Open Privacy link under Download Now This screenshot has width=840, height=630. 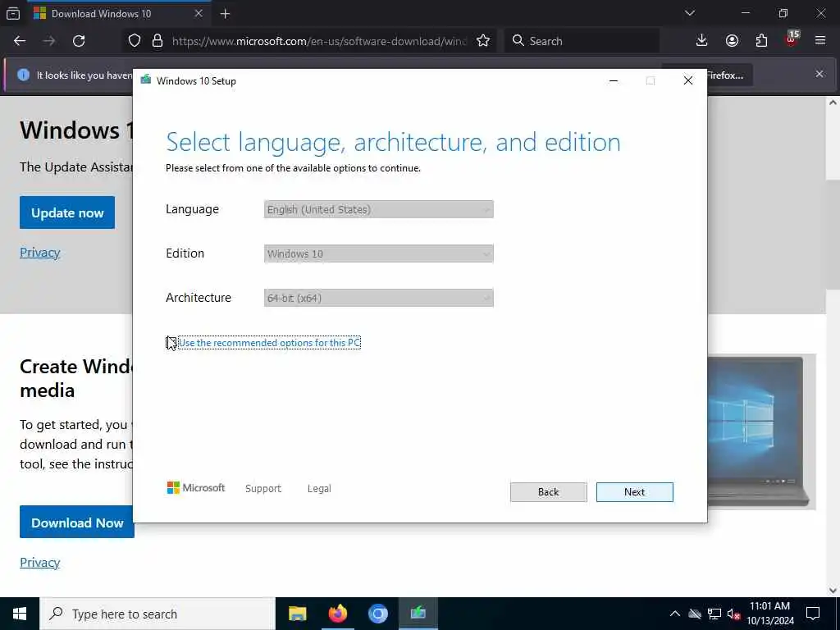pyautogui.click(x=40, y=563)
